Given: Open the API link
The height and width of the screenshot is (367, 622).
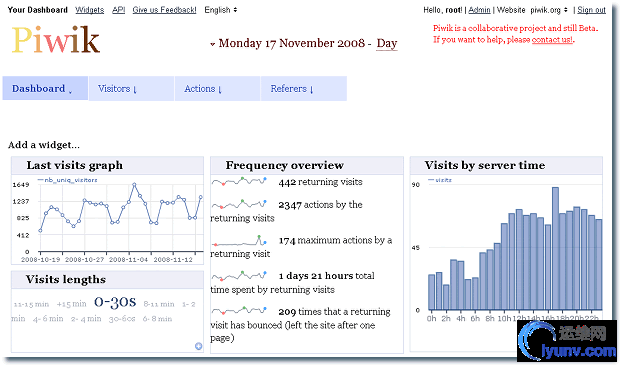Looking at the screenshot, I should click(119, 10).
